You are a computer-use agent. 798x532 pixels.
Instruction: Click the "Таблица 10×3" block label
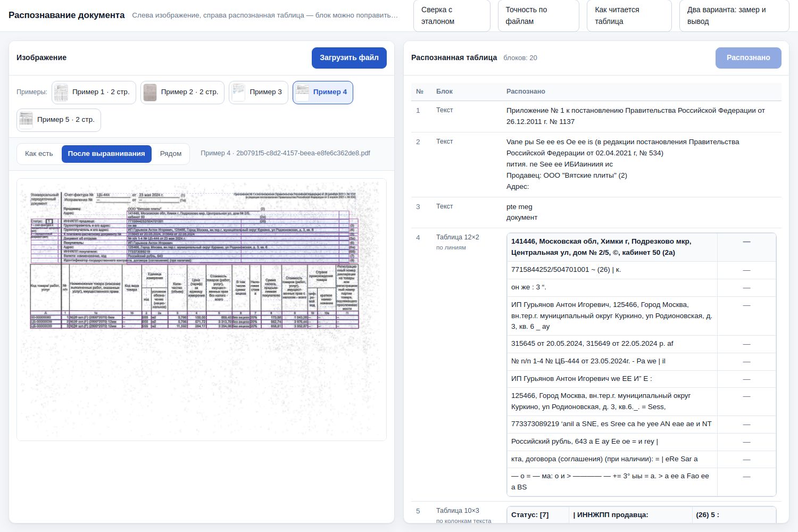[x=458, y=511]
